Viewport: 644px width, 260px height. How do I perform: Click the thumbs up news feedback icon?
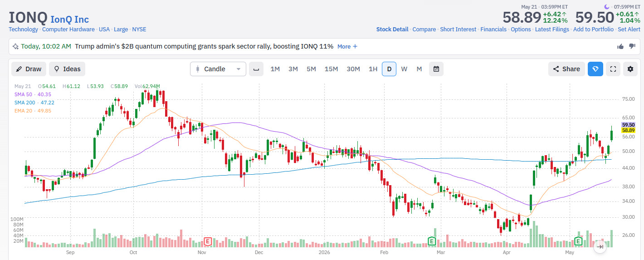(x=620, y=46)
